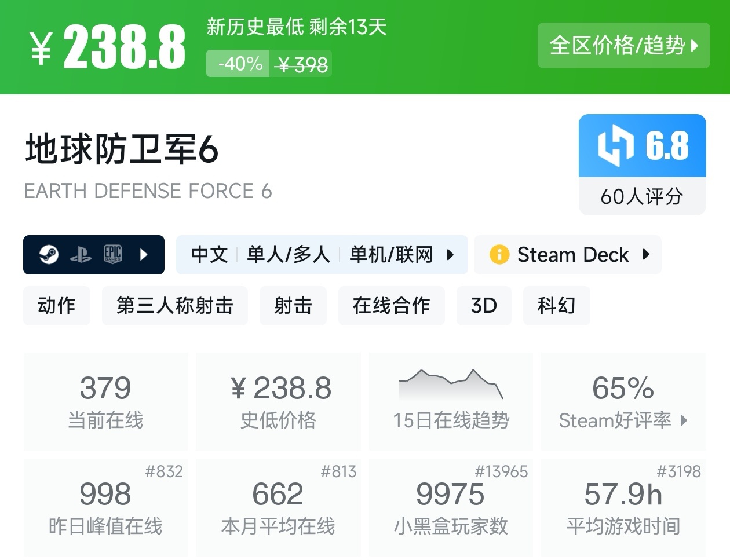The width and height of the screenshot is (730, 560).
Task: Click the Epic Games platform icon
Action: pos(112,254)
